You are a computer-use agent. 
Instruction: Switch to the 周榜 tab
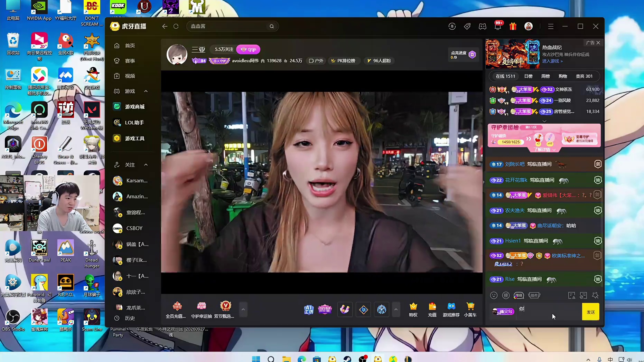545,76
